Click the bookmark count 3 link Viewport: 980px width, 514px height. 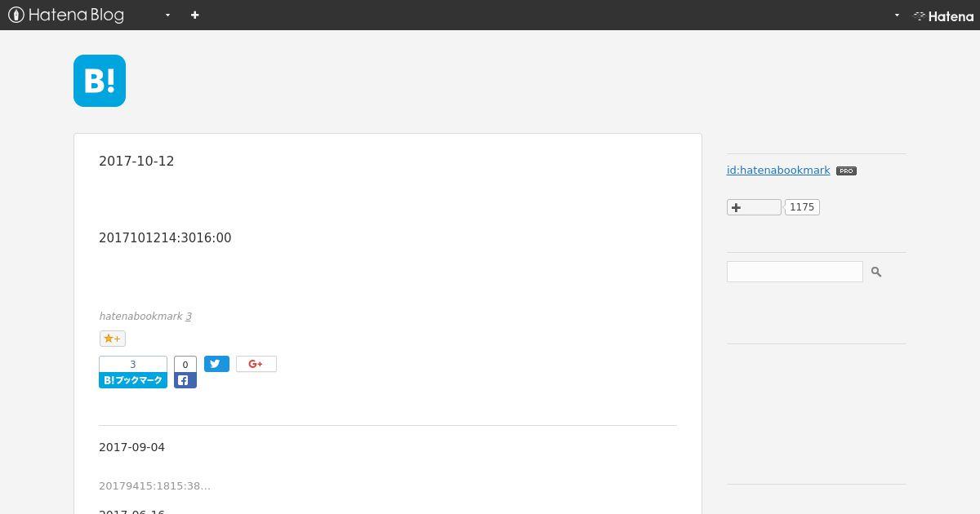[189, 317]
